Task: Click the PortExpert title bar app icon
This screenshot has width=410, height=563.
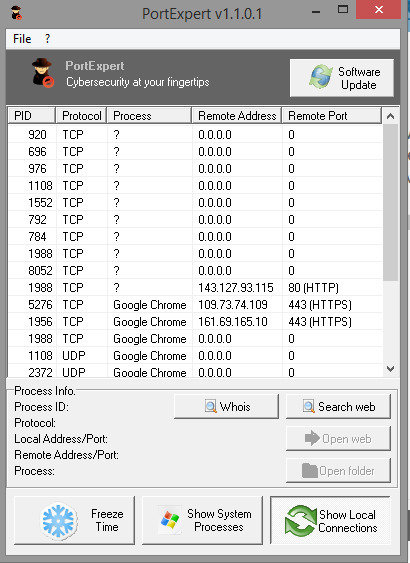Action: pyautogui.click(x=17, y=13)
